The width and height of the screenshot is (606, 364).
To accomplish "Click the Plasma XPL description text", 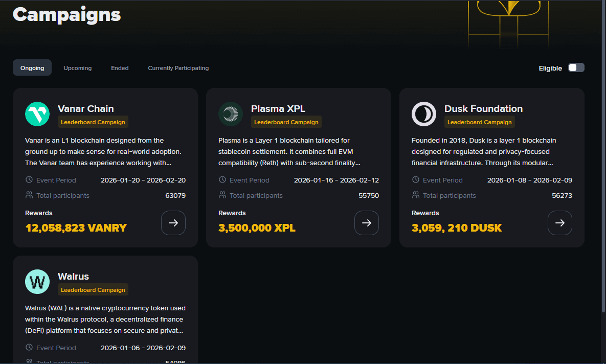I will click(289, 151).
